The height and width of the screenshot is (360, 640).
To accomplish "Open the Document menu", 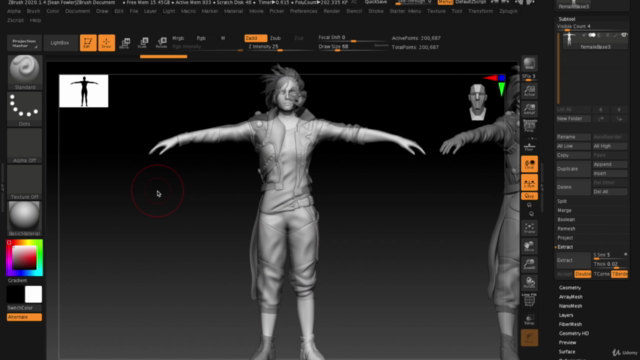I will 78,11.
